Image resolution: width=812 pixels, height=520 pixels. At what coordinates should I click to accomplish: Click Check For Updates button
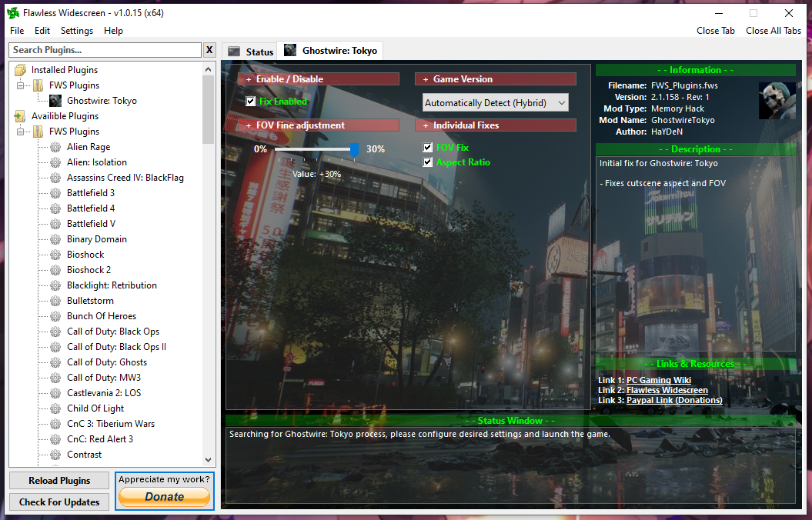pos(59,502)
